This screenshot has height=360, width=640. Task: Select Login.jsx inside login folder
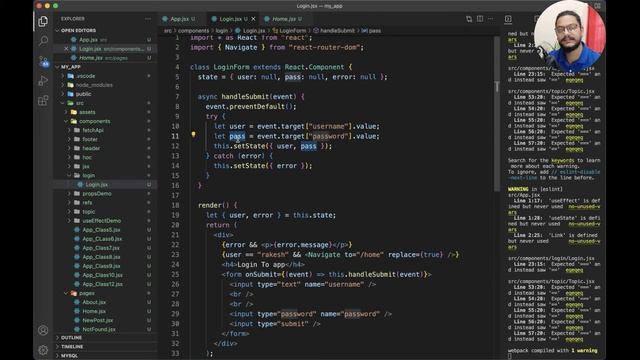click(x=97, y=184)
